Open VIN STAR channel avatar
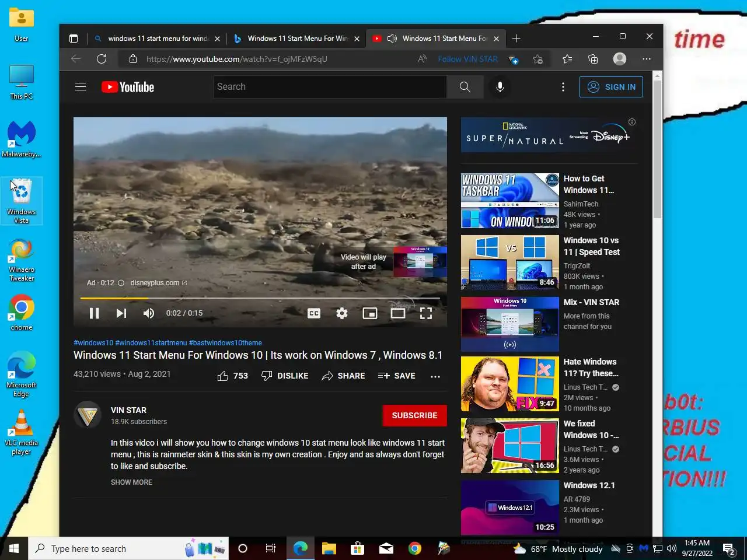Screen dimensions: 747x560 [88, 415]
